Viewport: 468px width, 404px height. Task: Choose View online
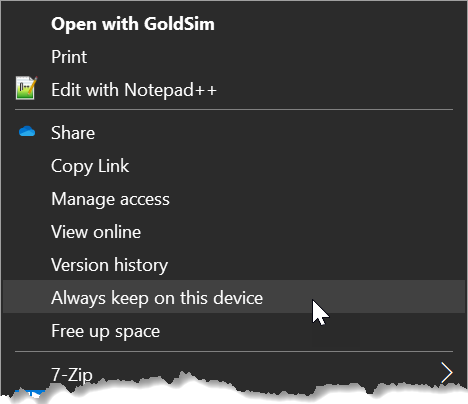(233, 232)
